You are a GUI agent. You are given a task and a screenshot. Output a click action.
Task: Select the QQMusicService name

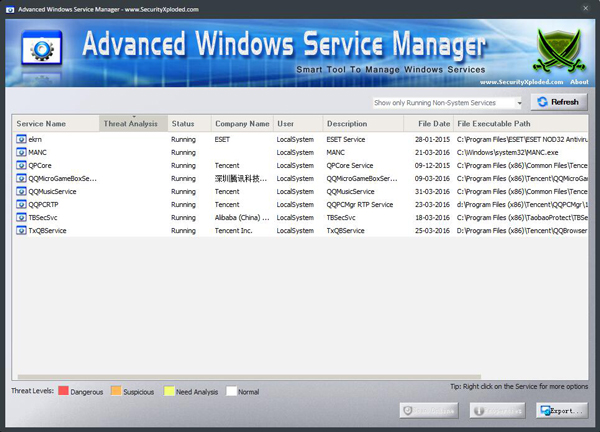tap(52, 191)
